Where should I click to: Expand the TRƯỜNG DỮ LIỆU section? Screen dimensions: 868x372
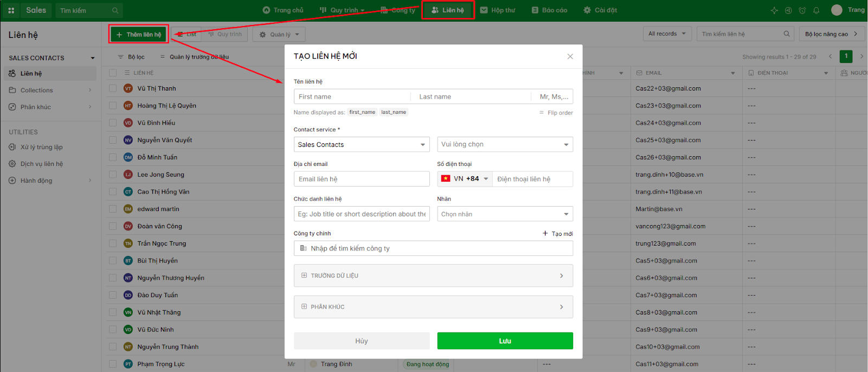click(x=433, y=275)
